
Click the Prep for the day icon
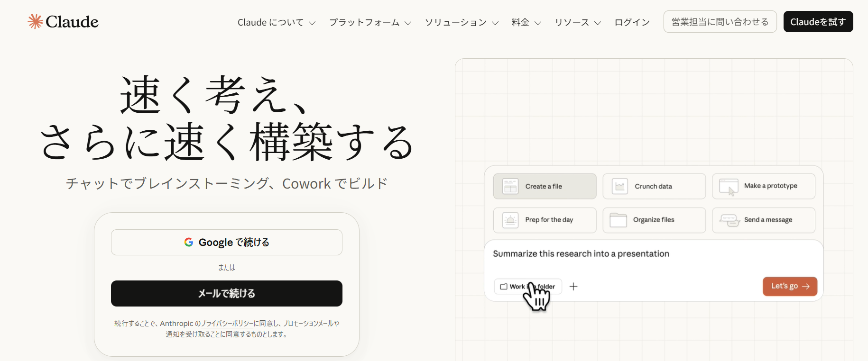click(510, 220)
